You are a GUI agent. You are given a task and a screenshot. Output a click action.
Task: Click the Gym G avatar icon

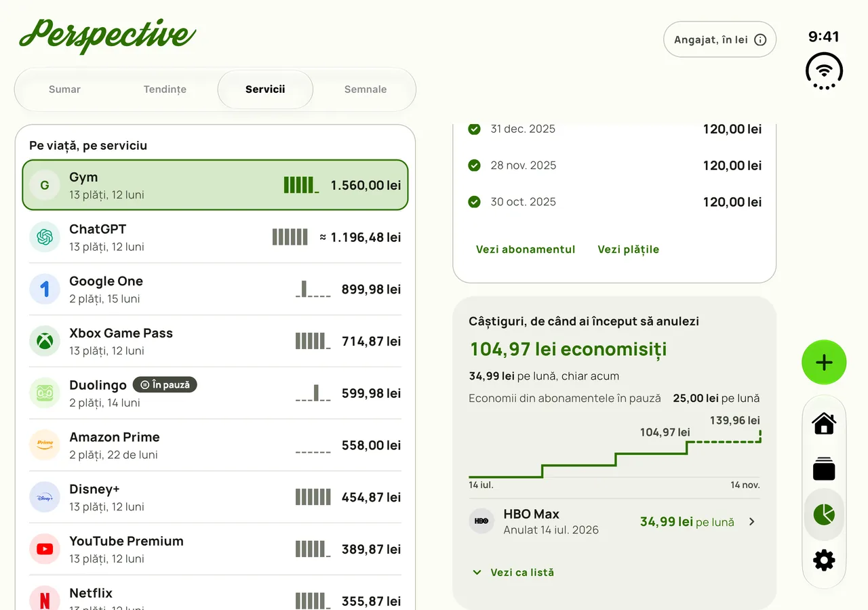point(45,185)
